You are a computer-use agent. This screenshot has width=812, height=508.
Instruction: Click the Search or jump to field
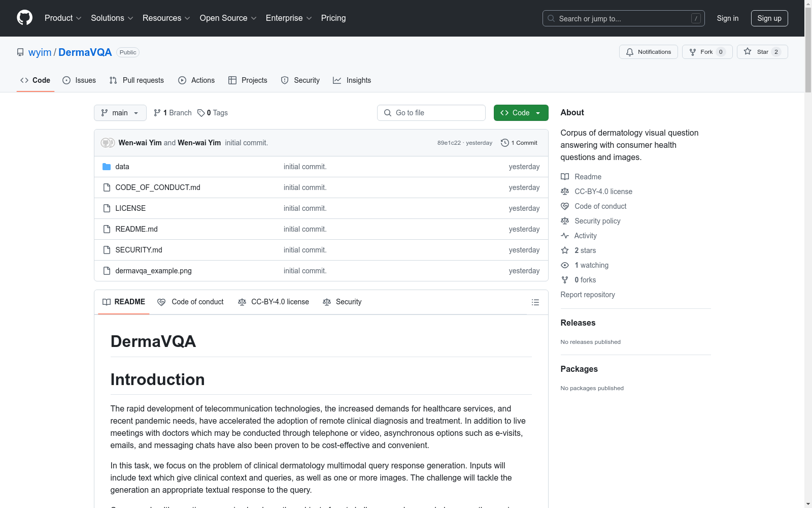(624, 18)
